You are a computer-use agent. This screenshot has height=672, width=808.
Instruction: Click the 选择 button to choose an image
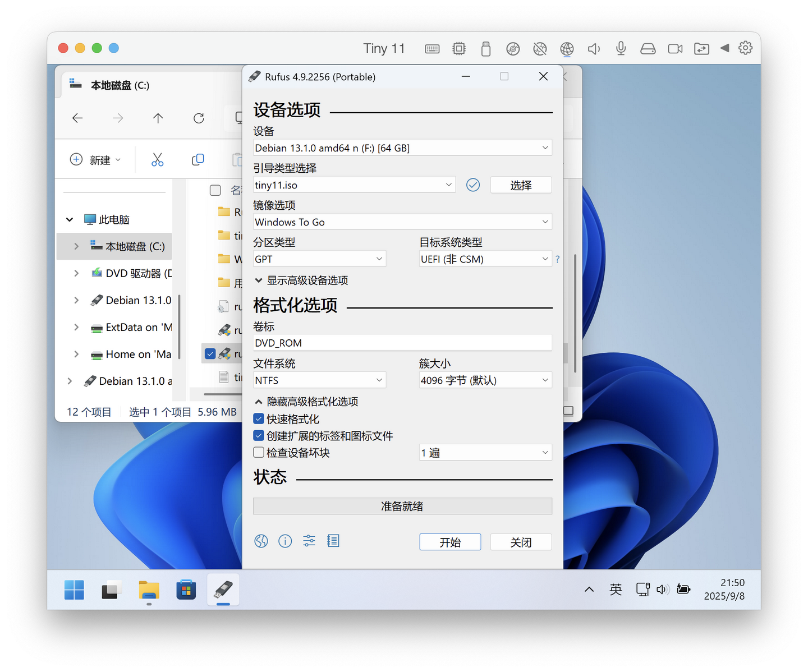pyautogui.click(x=521, y=185)
